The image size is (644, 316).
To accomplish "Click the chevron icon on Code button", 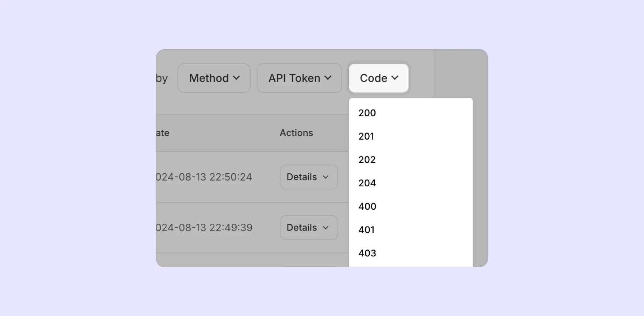I will click(394, 78).
